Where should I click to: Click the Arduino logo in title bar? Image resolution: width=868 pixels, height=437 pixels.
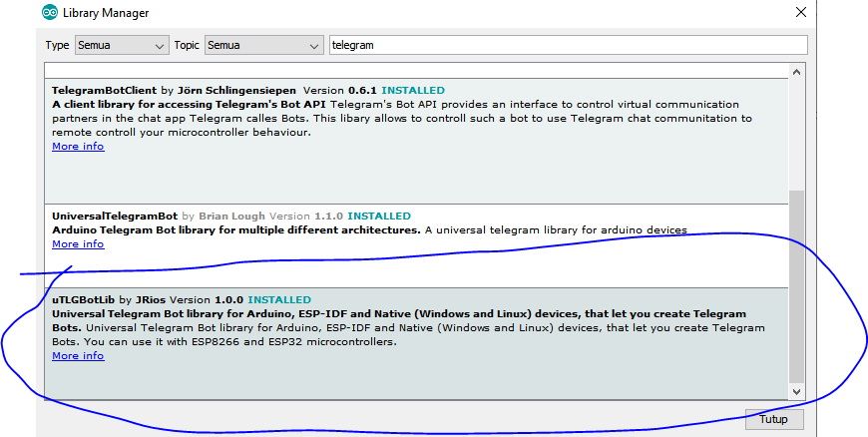(50, 13)
